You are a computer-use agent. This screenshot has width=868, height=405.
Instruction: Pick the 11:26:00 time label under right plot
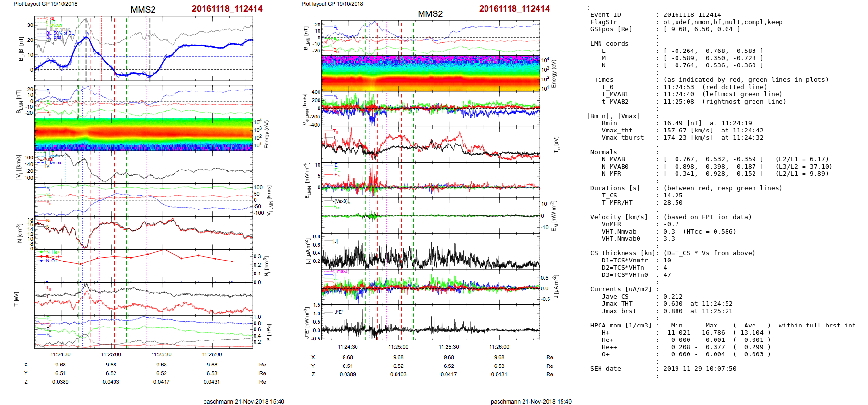click(x=499, y=347)
